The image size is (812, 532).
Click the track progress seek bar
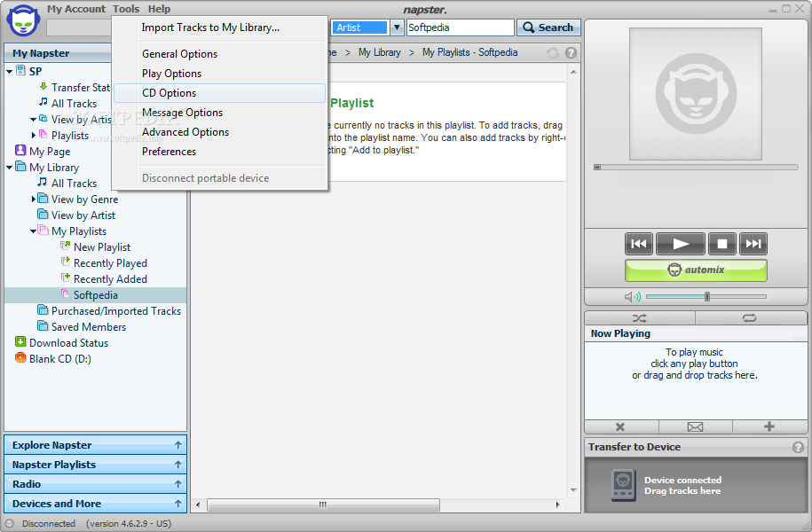696,168
